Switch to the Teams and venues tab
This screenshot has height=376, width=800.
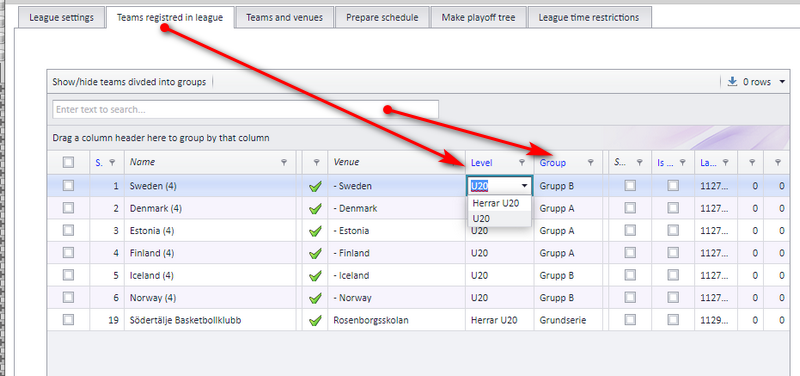coord(284,17)
